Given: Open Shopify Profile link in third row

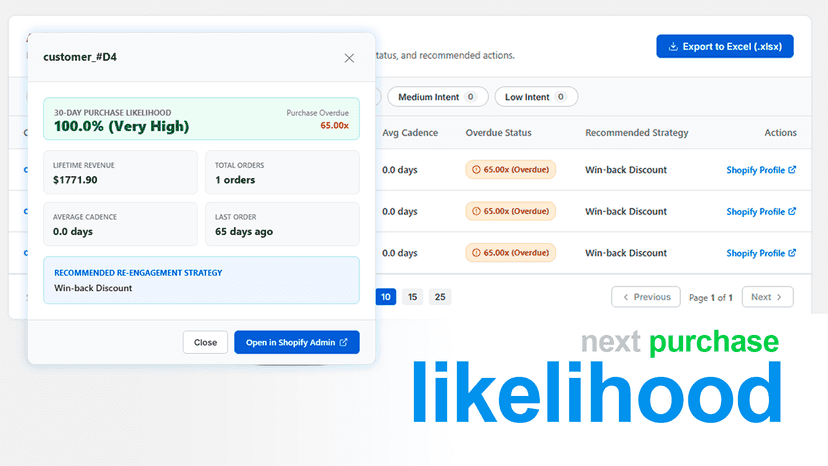Looking at the screenshot, I should pyautogui.click(x=761, y=253).
